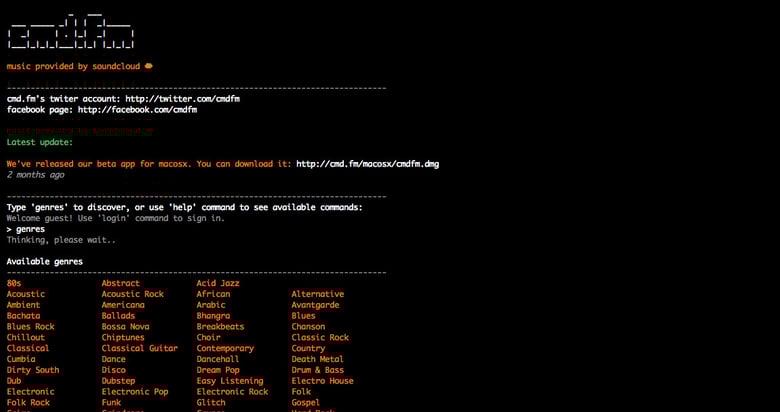Click the Dancehall genre
This screenshot has width=780, height=412.
[218, 359]
